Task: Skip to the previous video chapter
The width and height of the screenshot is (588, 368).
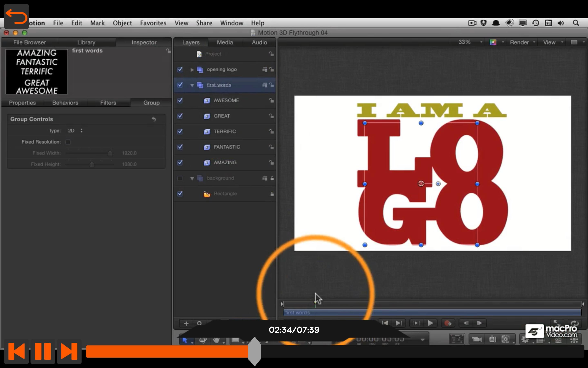Action: point(17,351)
